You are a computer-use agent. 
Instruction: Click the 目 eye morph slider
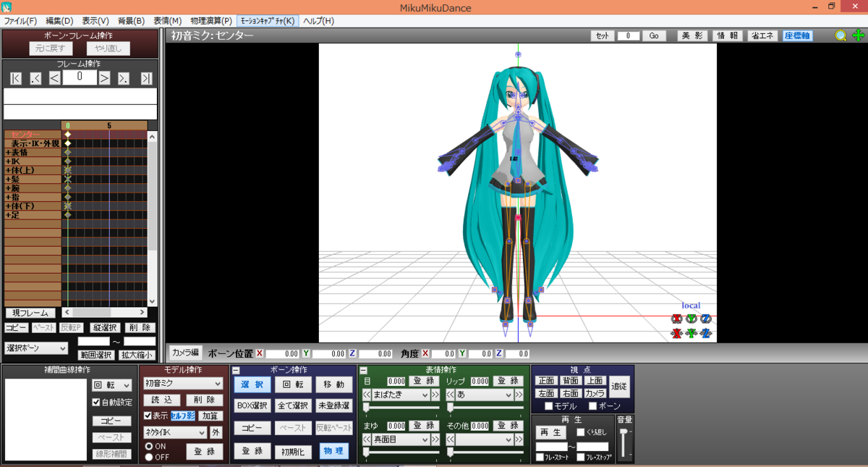[x=401, y=408]
